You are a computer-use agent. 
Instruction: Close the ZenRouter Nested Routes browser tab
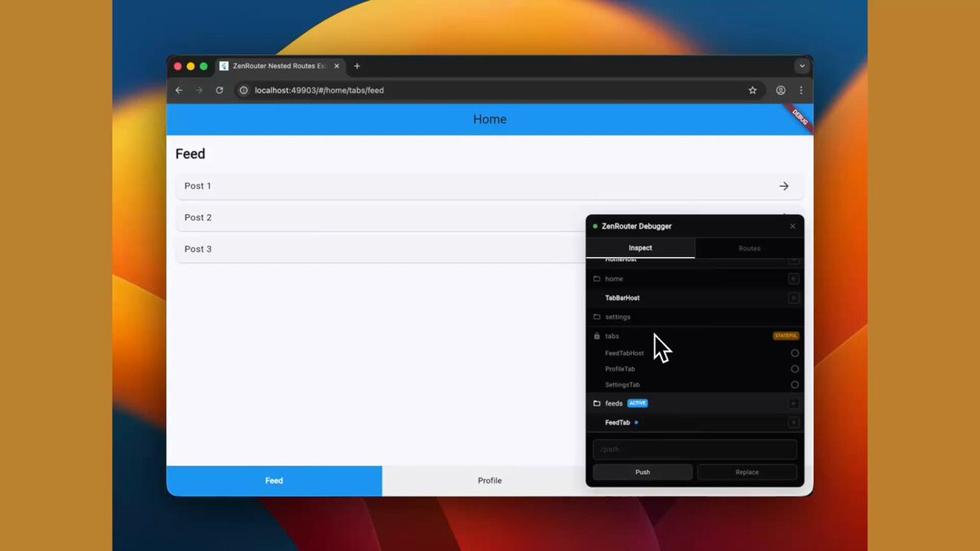336,66
